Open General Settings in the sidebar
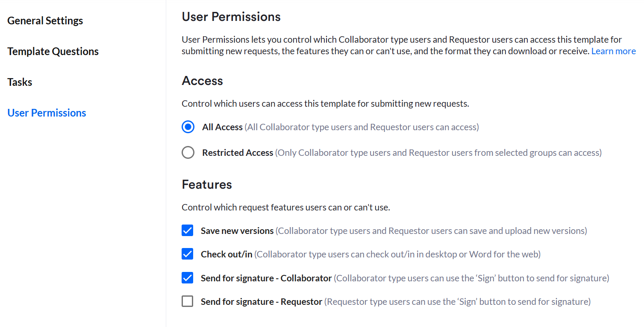Image resolution: width=644 pixels, height=327 pixels. (45, 20)
